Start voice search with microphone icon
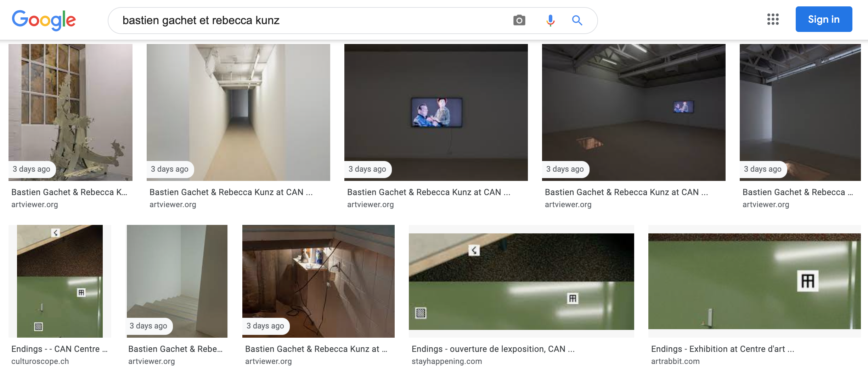The image size is (868, 376). coord(550,20)
